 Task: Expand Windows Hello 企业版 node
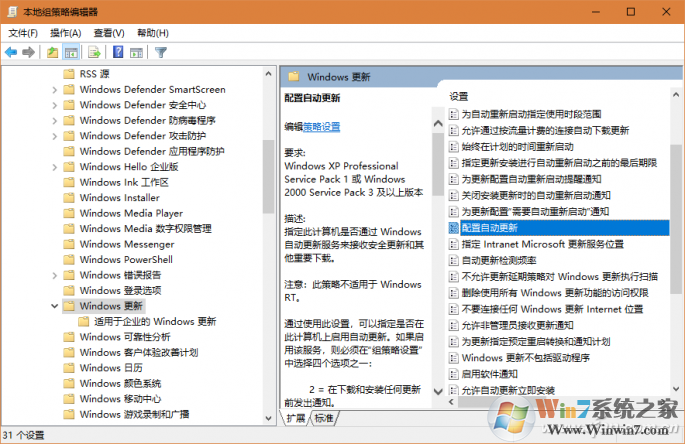54,167
